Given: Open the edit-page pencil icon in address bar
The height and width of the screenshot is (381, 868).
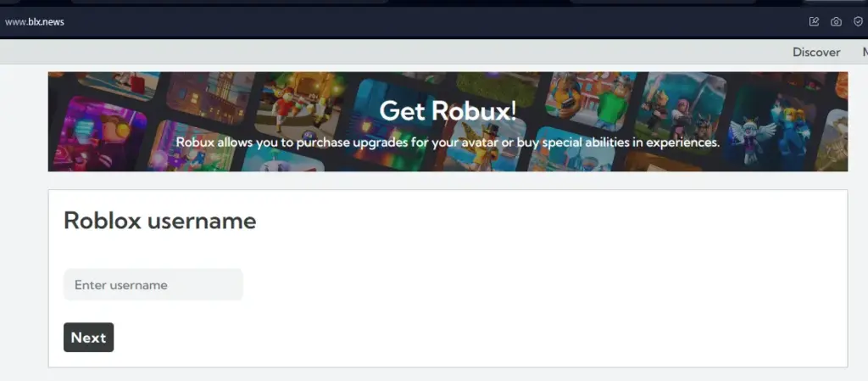Looking at the screenshot, I should [814, 21].
